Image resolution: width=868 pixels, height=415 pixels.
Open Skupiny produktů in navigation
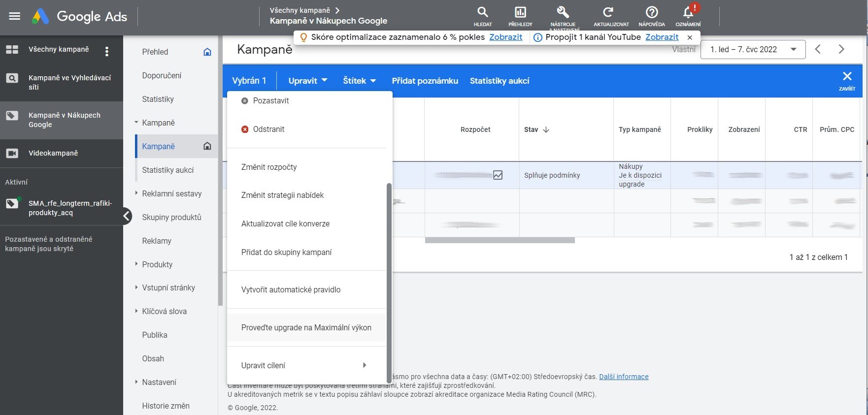click(x=171, y=217)
